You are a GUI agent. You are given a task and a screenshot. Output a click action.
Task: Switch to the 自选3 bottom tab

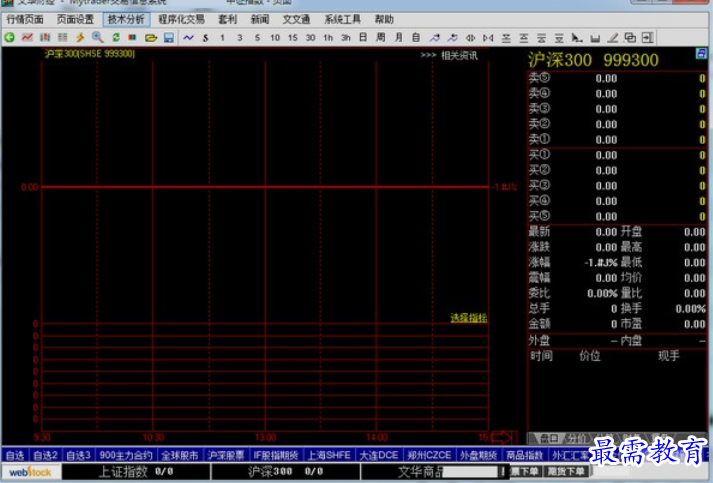[x=78, y=455]
